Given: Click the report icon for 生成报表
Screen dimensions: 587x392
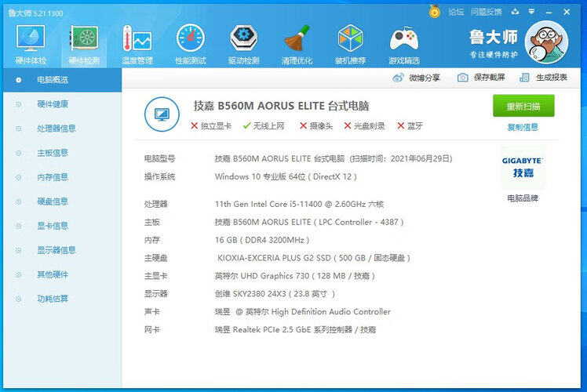Looking at the screenshot, I should [524, 78].
